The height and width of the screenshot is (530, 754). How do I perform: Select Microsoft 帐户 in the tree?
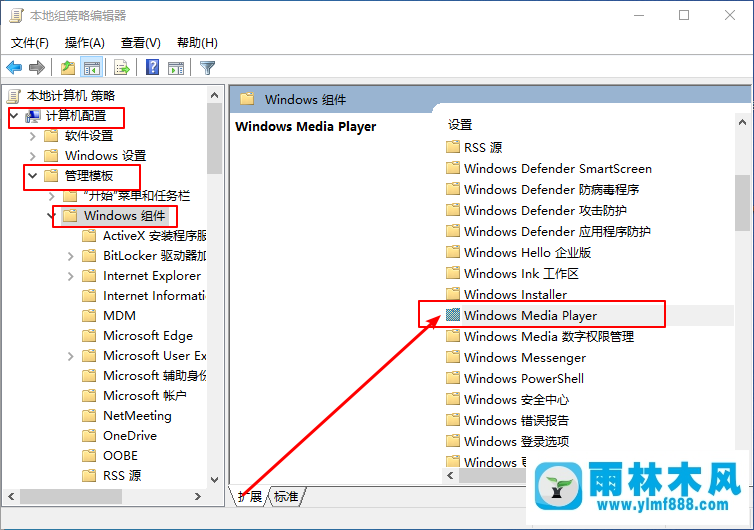click(145, 395)
